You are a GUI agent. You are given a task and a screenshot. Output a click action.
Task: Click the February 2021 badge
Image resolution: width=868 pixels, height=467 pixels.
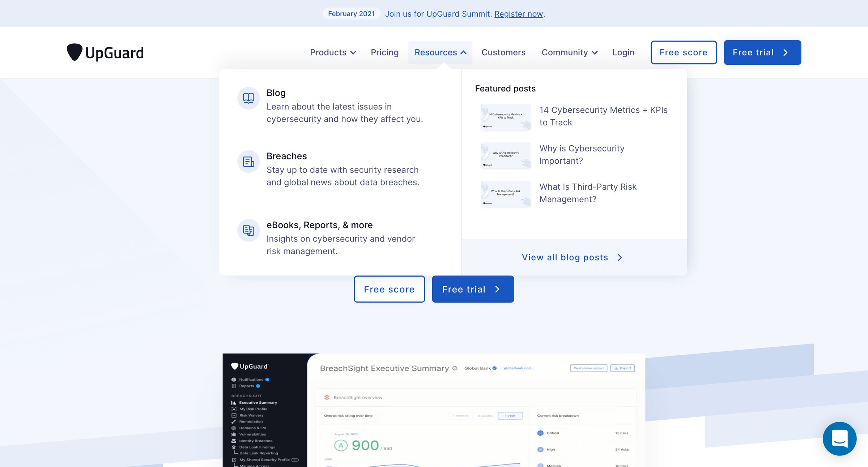point(351,14)
